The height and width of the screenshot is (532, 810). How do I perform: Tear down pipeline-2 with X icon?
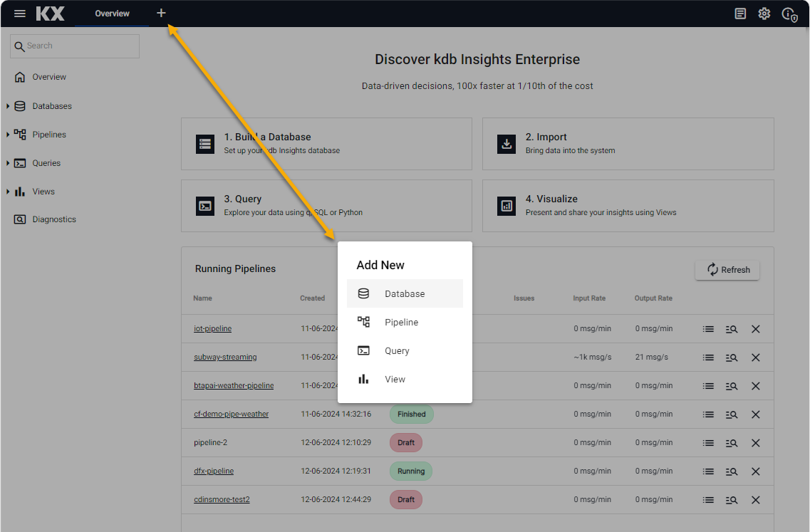point(755,443)
